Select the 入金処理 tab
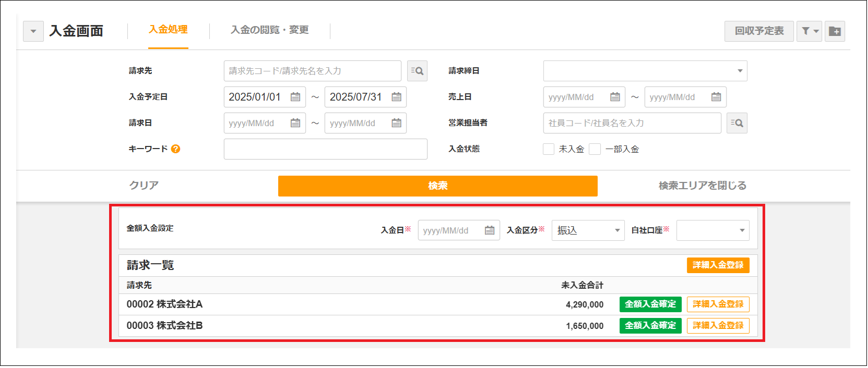The height and width of the screenshot is (368, 868). pyautogui.click(x=168, y=30)
